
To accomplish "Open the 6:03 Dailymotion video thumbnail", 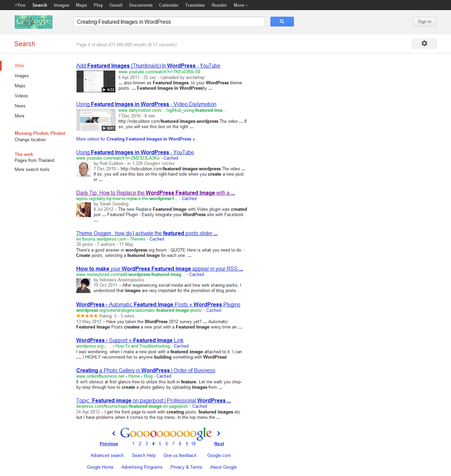I will pyautogui.click(x=96, y=120).
